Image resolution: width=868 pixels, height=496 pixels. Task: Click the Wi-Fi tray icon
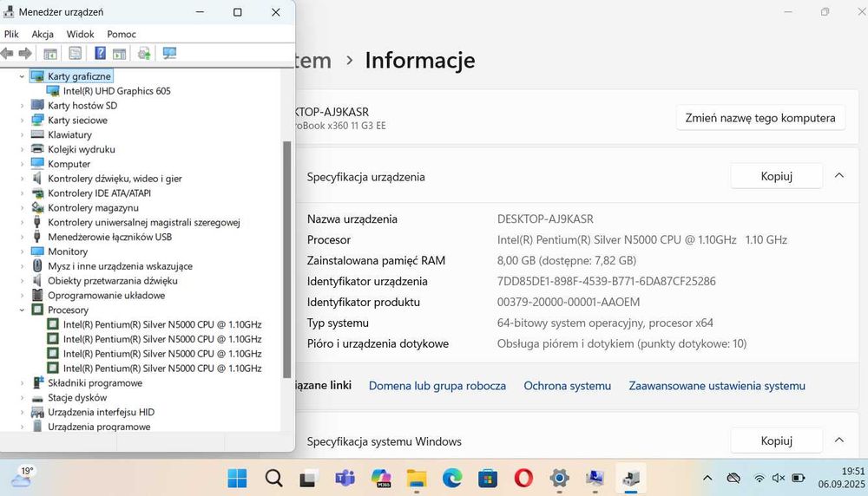click(759, 478)
